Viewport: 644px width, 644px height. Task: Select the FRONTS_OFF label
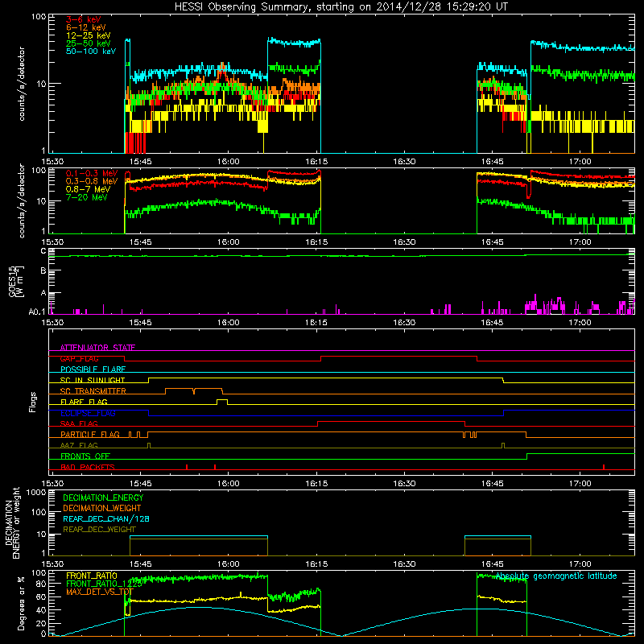(x=85, y=456)
